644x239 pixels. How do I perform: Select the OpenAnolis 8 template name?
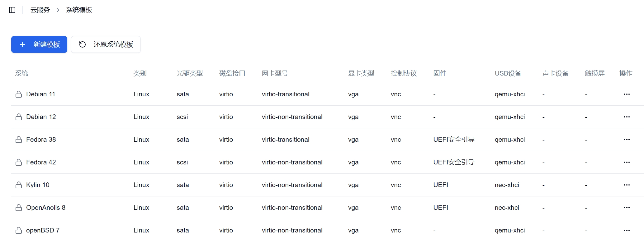click(x=46, y=208)
